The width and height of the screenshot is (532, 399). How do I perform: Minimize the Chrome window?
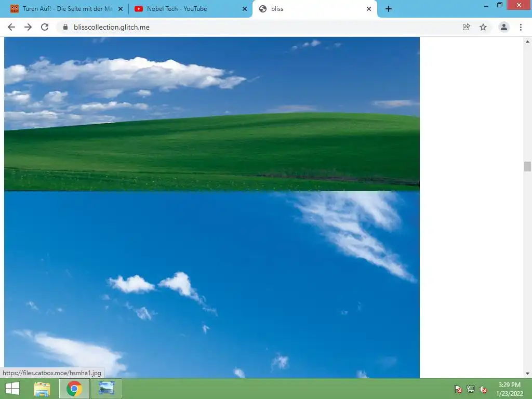[486, 5]
